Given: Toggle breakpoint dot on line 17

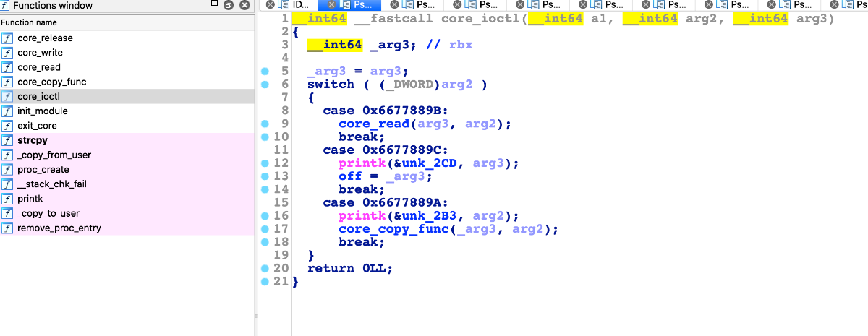Looking at the screenshot, I should 265,228.
